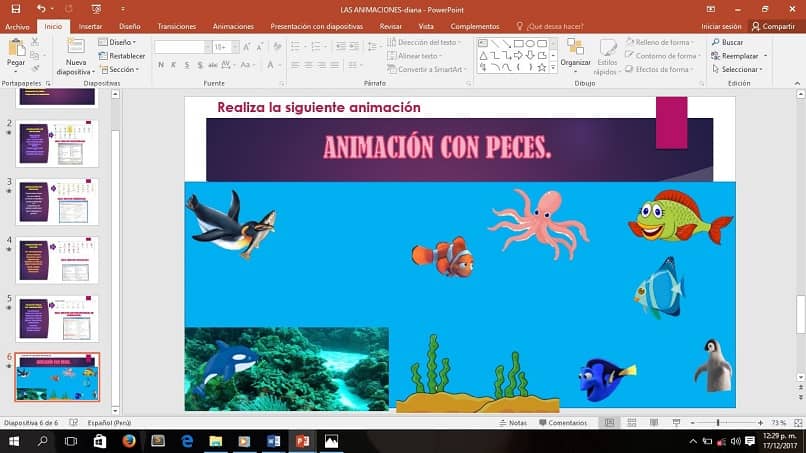The width and height of the screenshot is (806, 453).
Task: Click the Photos app in taskbar
Action: [332, 441]
